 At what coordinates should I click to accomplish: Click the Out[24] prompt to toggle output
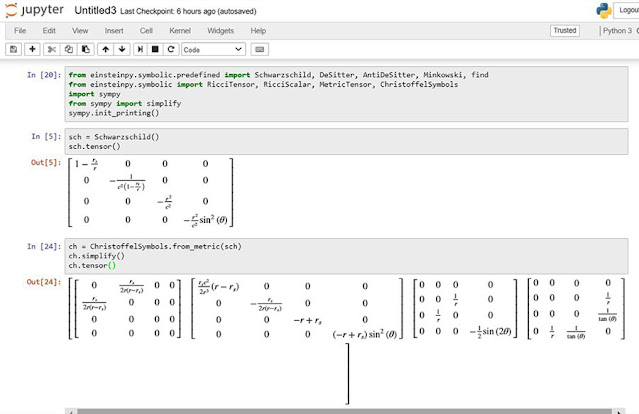click(x=44, y=282)
